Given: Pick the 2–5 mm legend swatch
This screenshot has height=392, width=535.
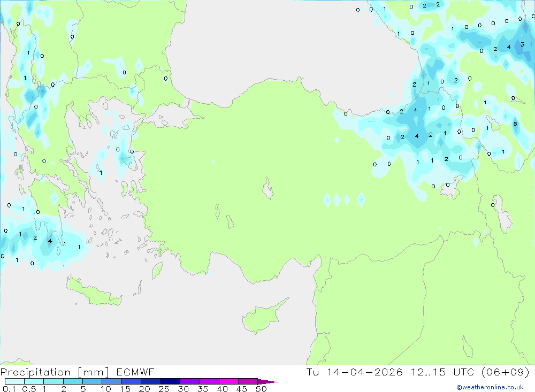Looking at the screenshot, I should (73, 381).
